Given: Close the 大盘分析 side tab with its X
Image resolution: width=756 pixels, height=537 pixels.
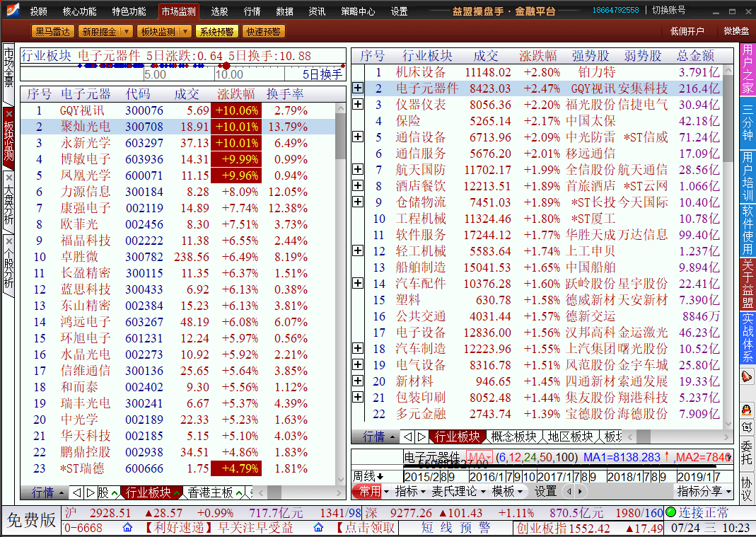Looking at the screenshot, I should click(x=8, y=178).
